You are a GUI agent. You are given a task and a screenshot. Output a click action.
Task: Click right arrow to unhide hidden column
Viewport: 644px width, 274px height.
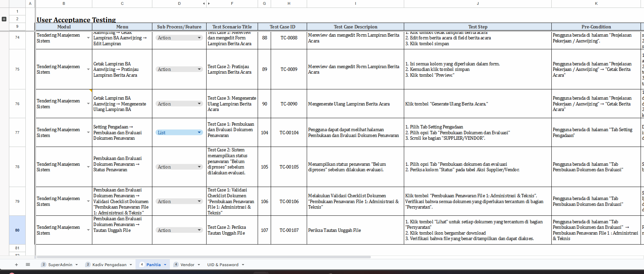click(209, 3)
